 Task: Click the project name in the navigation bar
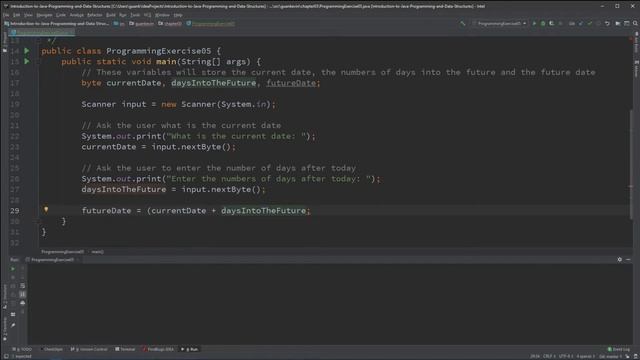[56, 24]
